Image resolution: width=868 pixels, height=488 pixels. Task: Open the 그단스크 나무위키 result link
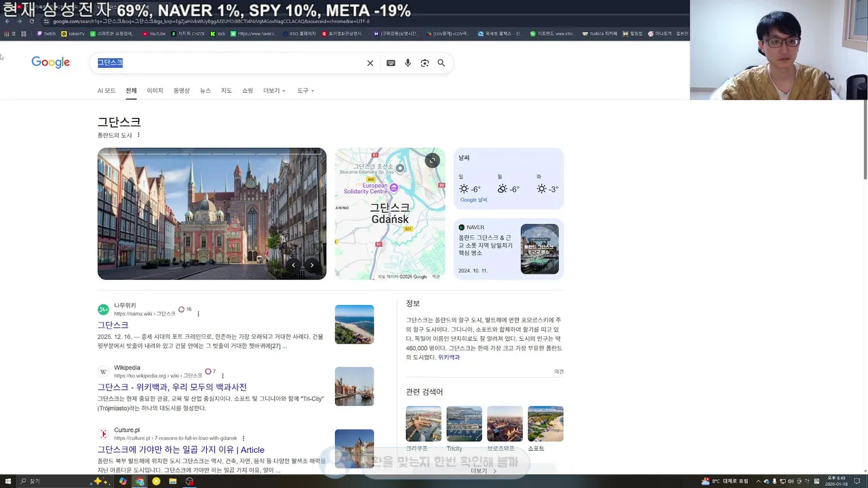coord(113,325)
